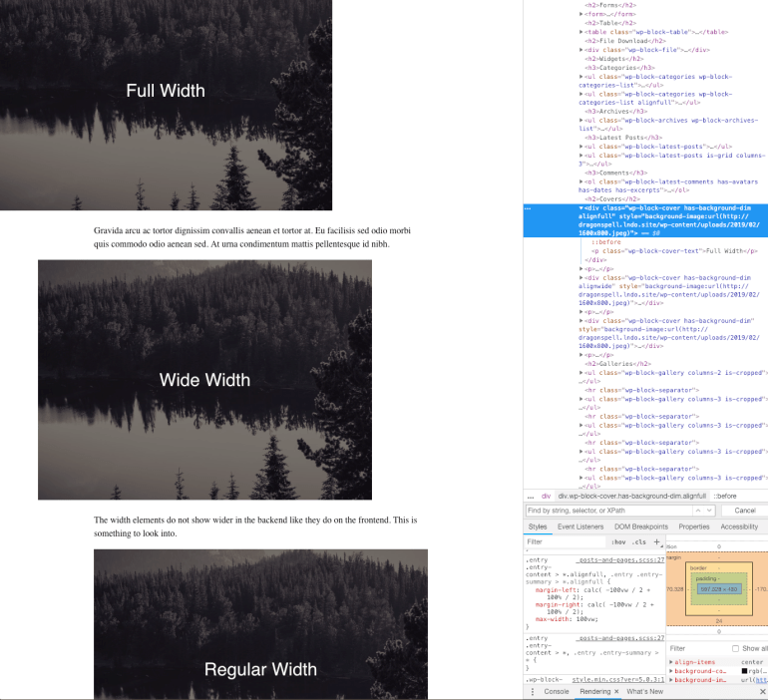Toggle the .cls class editor
Image resolution: width=768 pixels, height=700 pixels.
[x=638, y=541]
